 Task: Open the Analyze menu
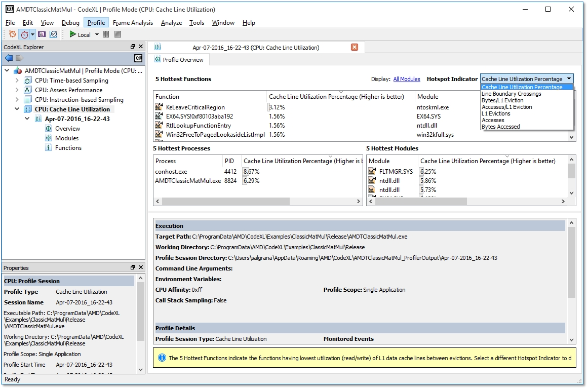pyautogui.click(x=171, y=22)
